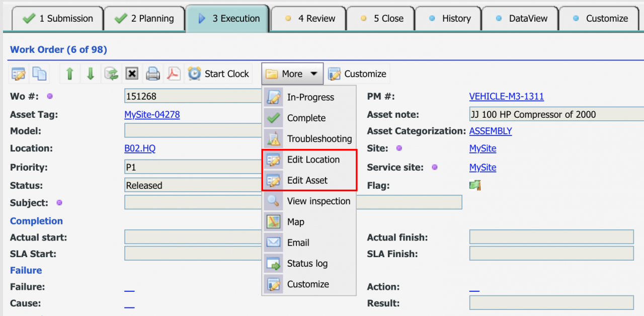Click the Status field showing Released

[194, 185]
